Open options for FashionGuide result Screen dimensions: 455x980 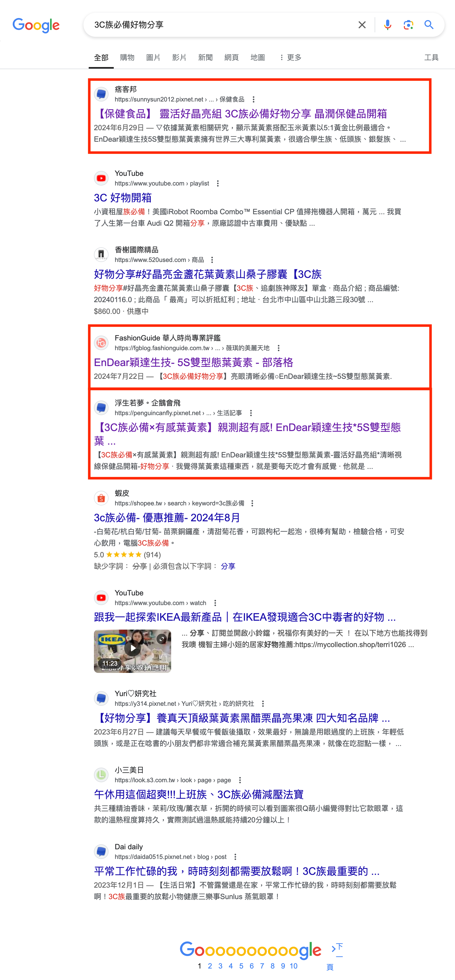coord(278,348)
